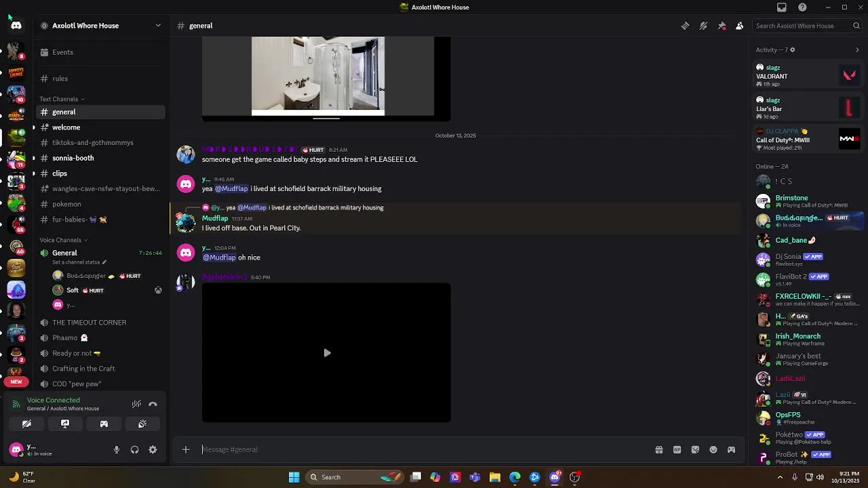The image size is (868, 488).
Task: Open the GIF picker in message bar
Action: [677, 449]
